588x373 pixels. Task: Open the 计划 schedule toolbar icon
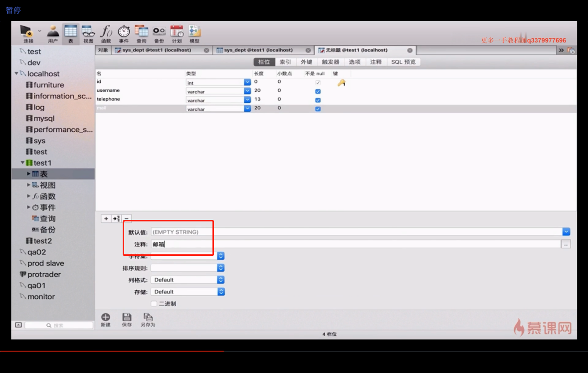point(177,34)
